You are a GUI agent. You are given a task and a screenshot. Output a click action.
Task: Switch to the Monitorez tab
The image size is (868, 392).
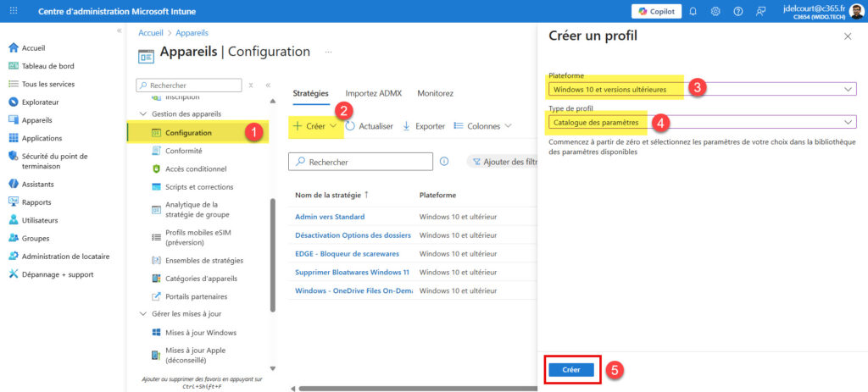[435, 93]
